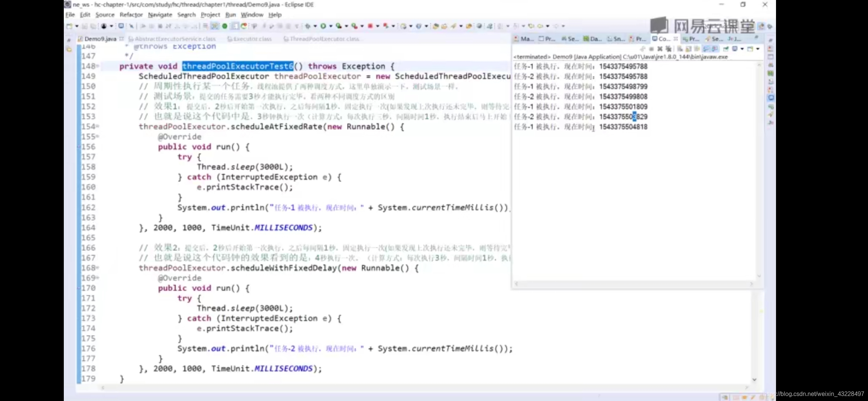Screen dimensions: 868x401
Task: Switch to the Da... view tab
Action: 592,39
